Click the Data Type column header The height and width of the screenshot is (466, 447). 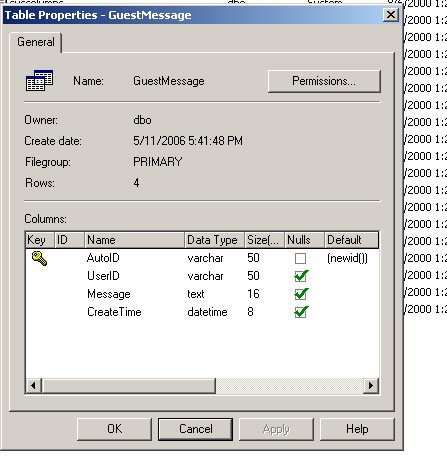coord(214,240)
